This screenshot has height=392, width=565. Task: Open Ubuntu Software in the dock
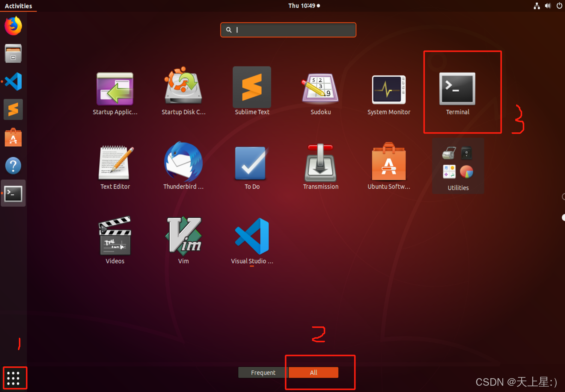point(13,137)
